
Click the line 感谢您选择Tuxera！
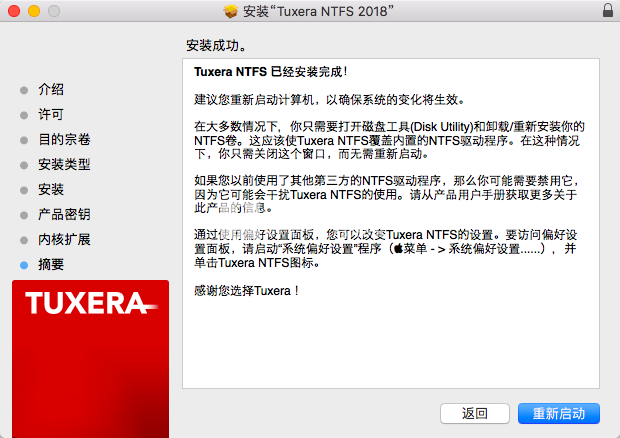[x=246, y=291]
